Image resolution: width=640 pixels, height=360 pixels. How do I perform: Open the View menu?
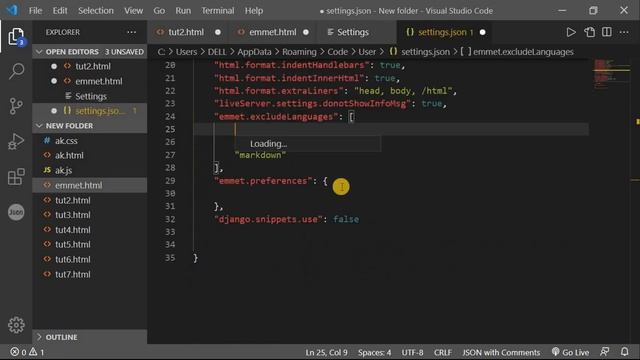[133, 11]
